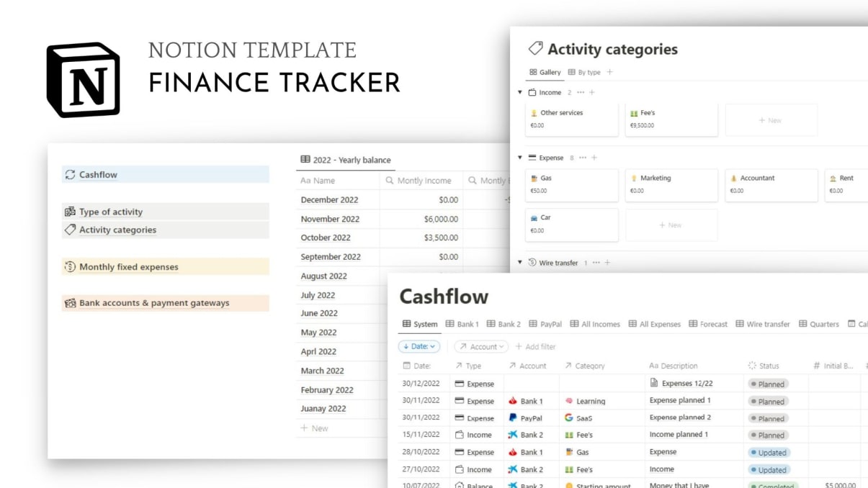Click the Montly Income column header
Screen dimensions: 868x488
pyautogui.click(x=421, y=180)
